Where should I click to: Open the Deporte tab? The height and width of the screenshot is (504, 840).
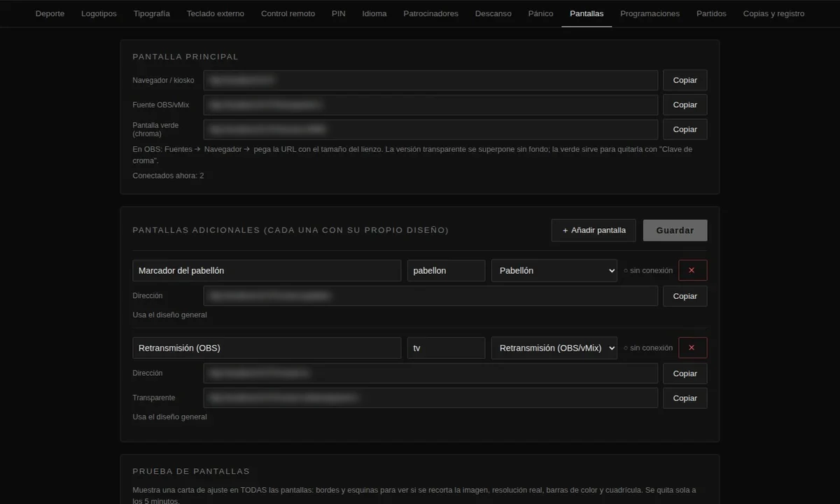click(50, 13)
